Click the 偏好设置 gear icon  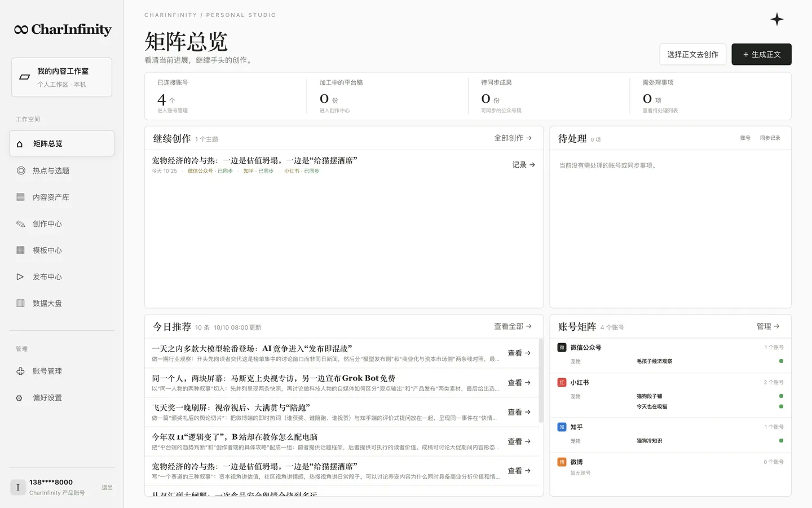coord(19,398)
